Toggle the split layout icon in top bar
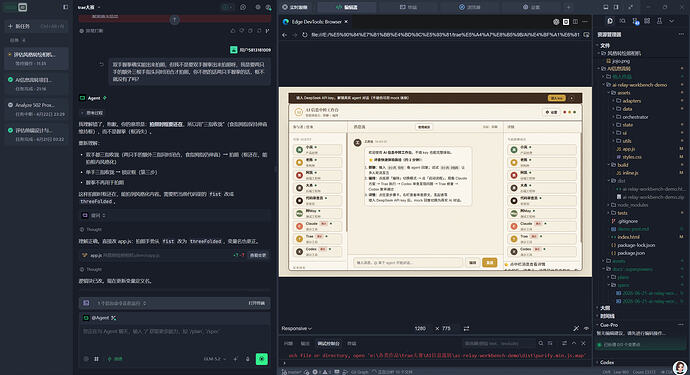The width and height of the screenshot is (690, 375). pyautogui.click(x=616, y=7)
